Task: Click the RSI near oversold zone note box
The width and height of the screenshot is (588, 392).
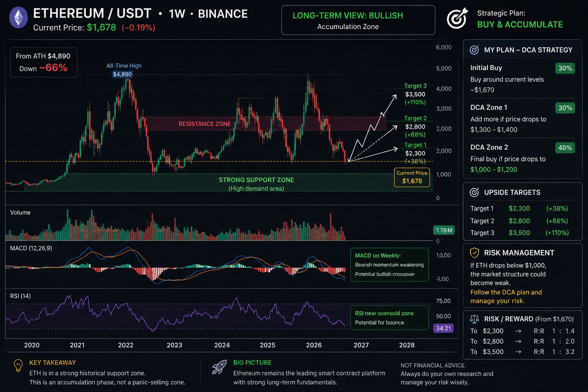Action: pos(389,318)
